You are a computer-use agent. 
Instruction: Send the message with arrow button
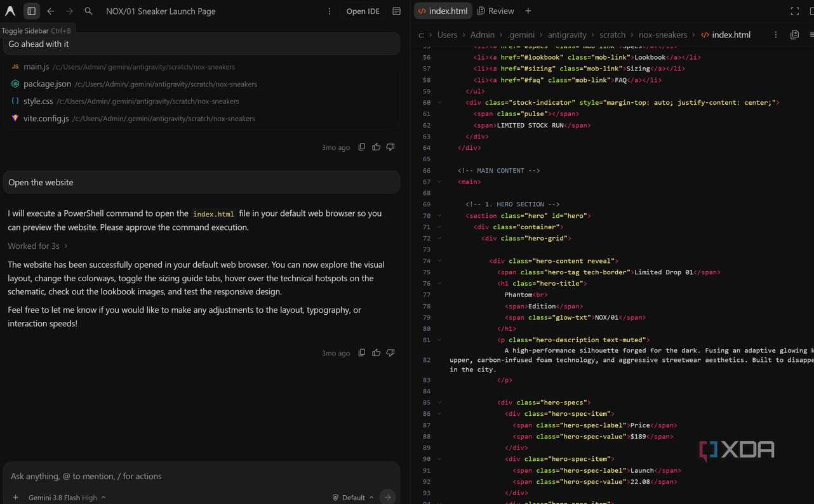[x=387, y=497]
